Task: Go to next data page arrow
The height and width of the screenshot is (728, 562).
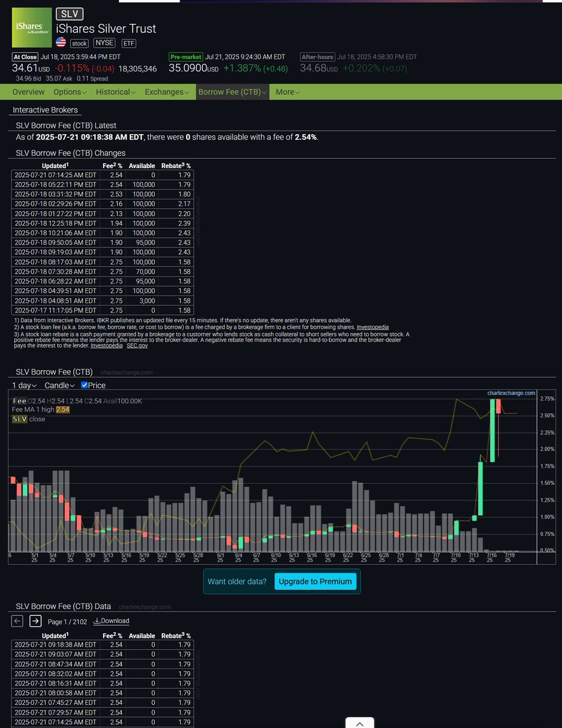Action: click(35, 621)
